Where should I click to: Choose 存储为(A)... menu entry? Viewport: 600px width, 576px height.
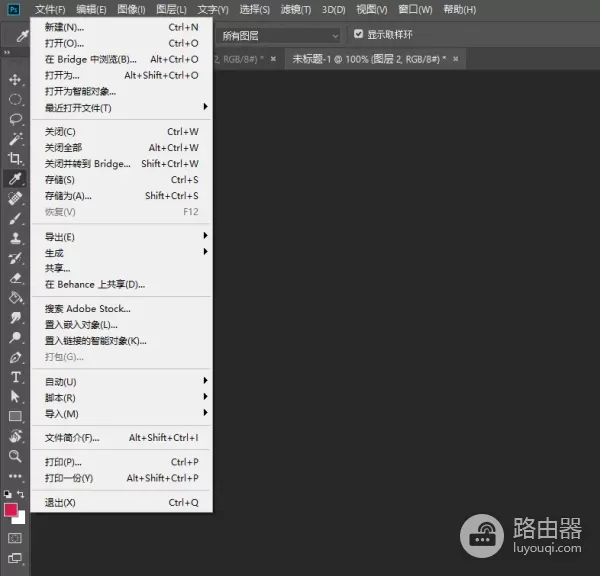point(121,196)
